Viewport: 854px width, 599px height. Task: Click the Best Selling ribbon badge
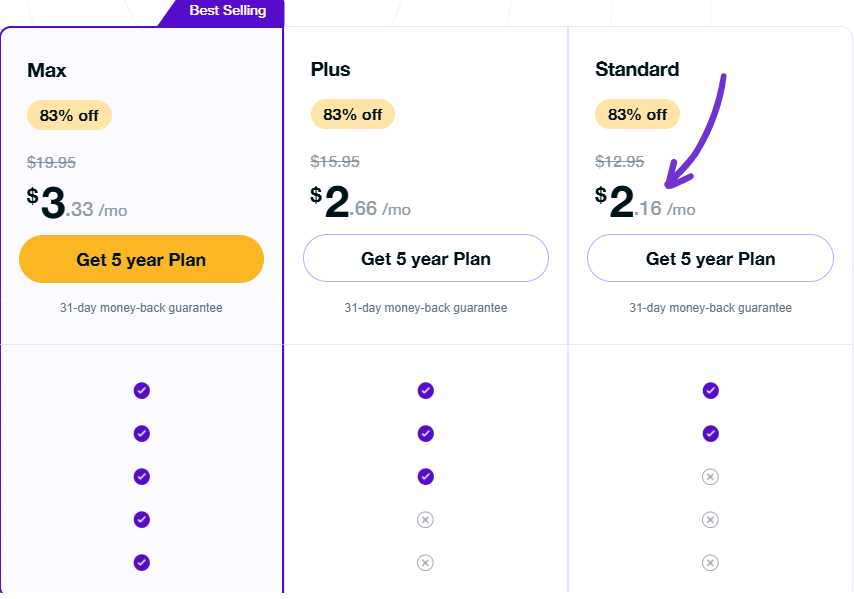coord(227,11)
